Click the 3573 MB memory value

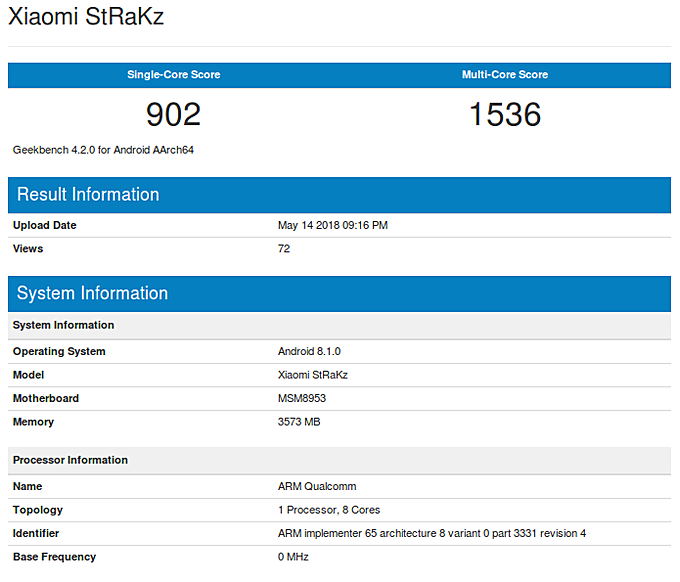point(299,422)
